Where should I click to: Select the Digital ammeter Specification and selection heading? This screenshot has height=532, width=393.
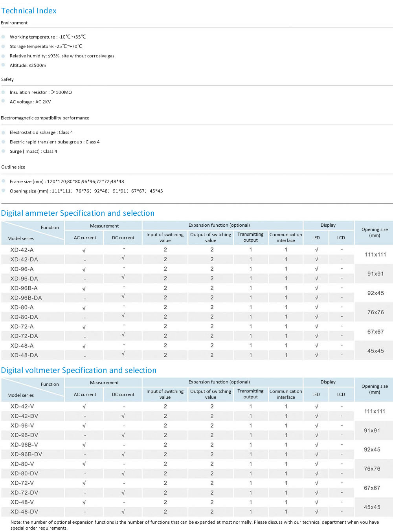pyautogui.click(x=78, y=213)
